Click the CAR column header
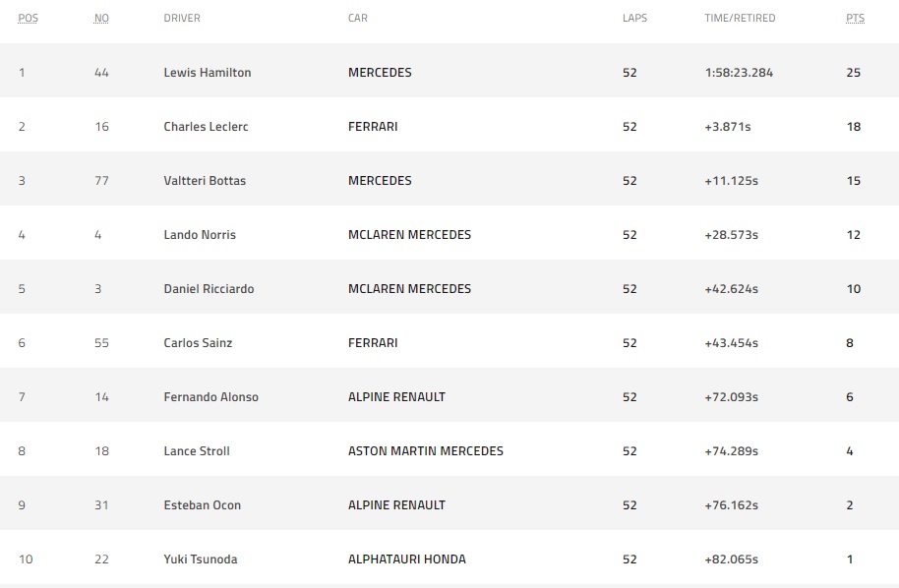 point(358,18)
